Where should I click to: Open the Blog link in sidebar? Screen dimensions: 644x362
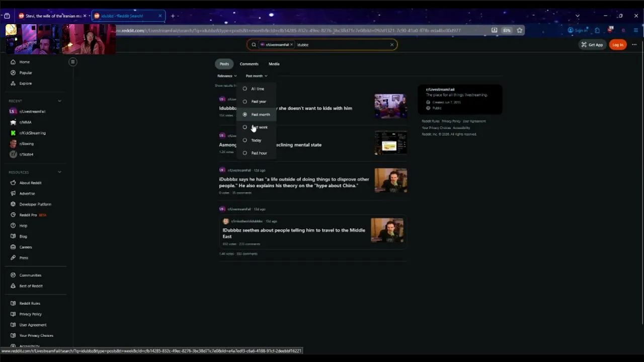(x=23, y=236)
